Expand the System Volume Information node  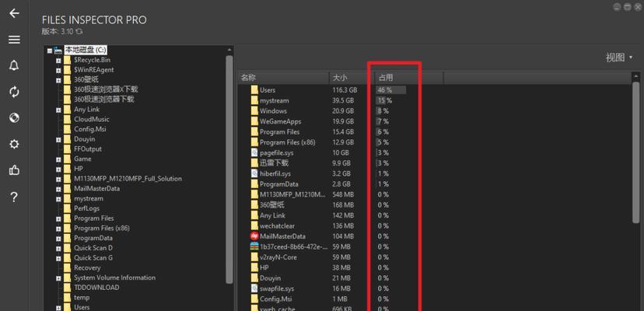coord(58,278)
